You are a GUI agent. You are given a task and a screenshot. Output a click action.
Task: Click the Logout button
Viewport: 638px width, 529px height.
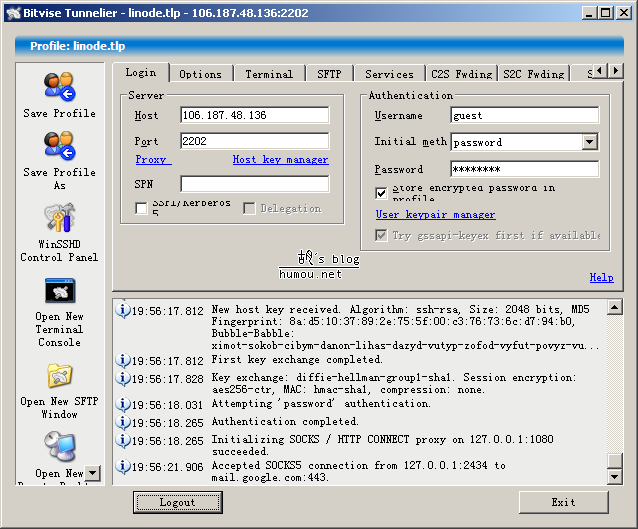pyautogui.click(x=177, y=502)
